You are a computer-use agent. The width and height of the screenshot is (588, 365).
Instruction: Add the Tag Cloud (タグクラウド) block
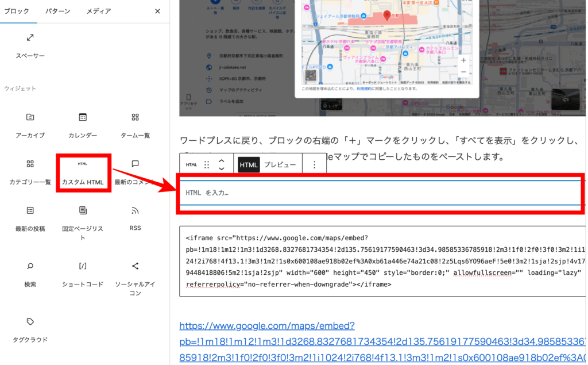30,329
